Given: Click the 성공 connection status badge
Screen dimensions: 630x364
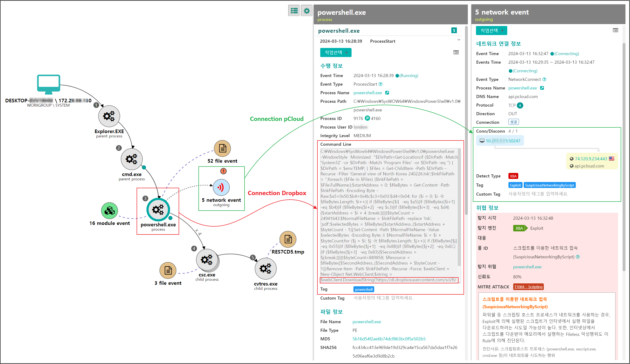Looking at the screenshot, I should pos(513,122).
